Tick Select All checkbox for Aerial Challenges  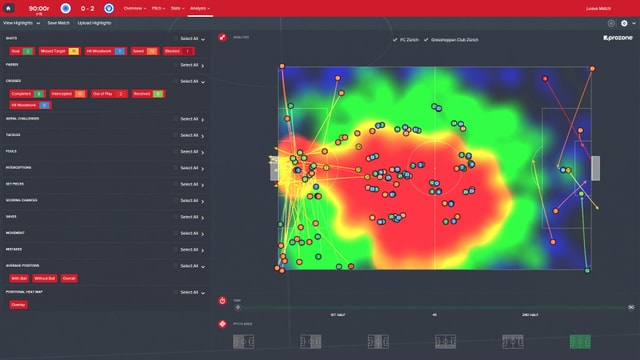tap(175, 119)
